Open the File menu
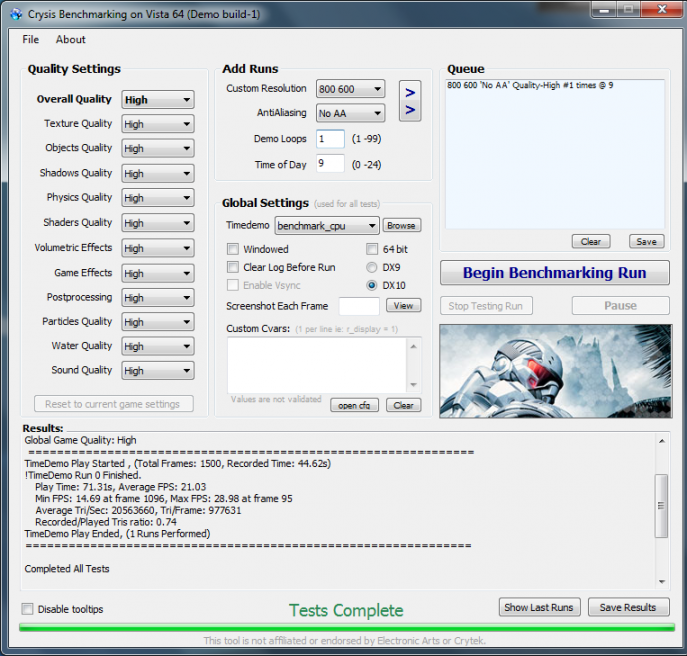687x656 pixels. pos(31,39)
